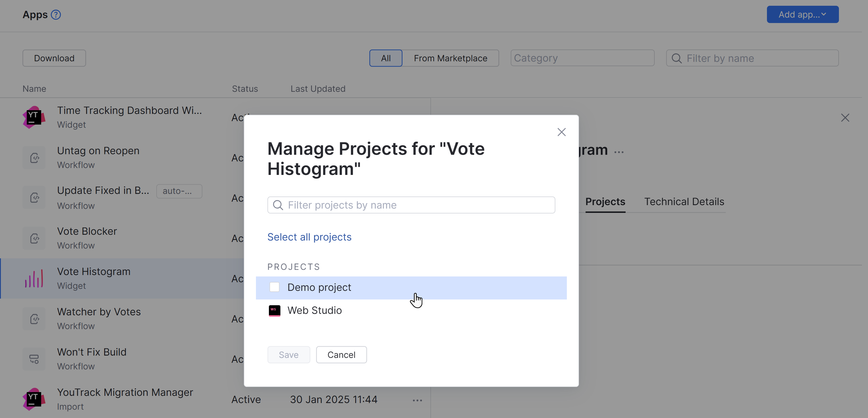The image size is (868, 418).
Task: Open the Apps help icon
Action: point(56,14)
